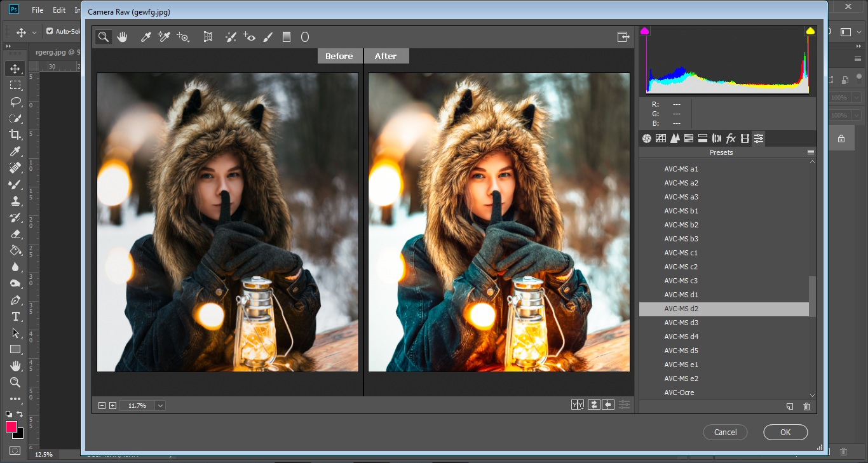Apply the AVC-MS c1 preset
The height and width of the screenshot is (463, 868).
pyautogui.click(x=724, y=253)
